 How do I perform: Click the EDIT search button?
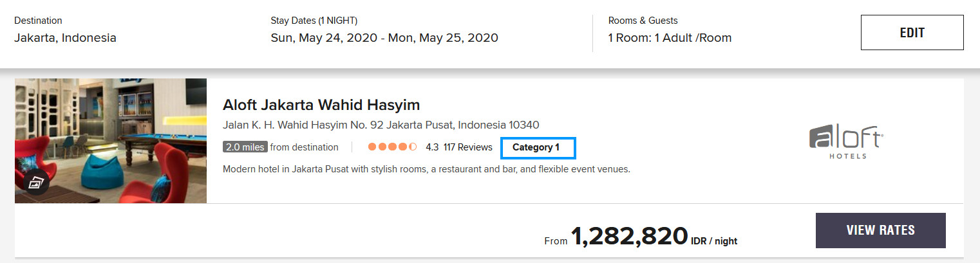[x=912, y=33]
